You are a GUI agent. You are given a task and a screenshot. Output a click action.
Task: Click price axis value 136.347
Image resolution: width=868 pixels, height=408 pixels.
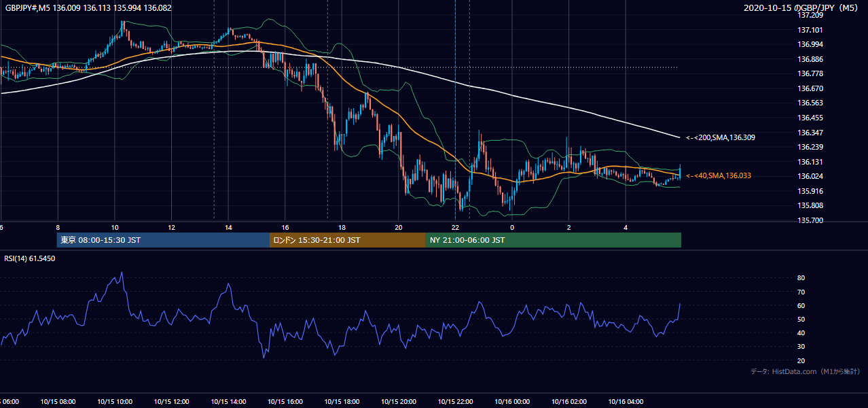click(x=810, y=133)
